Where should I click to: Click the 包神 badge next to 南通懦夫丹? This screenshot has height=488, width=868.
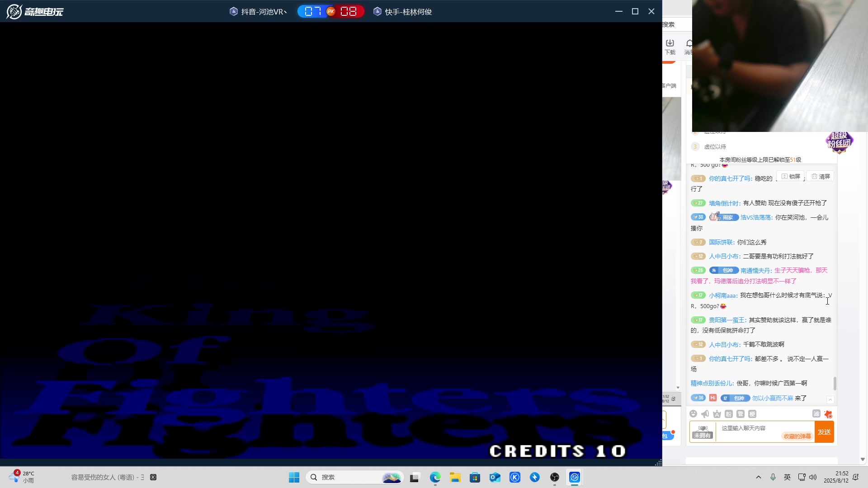pyautogui.click(x=724, y=270)
